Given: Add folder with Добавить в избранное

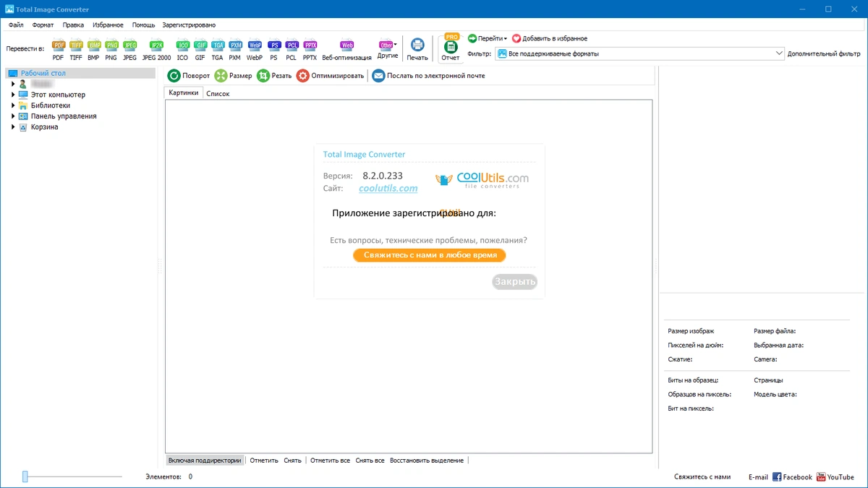Looking at the screenshot, I should tap(549, 38).
